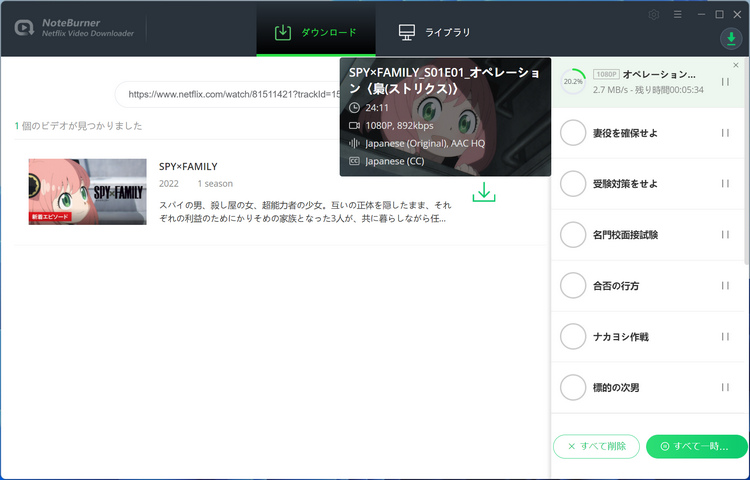This screenshot has width=750, height=480.
Task: Open the settings gear icon
Action: [653, 15]
